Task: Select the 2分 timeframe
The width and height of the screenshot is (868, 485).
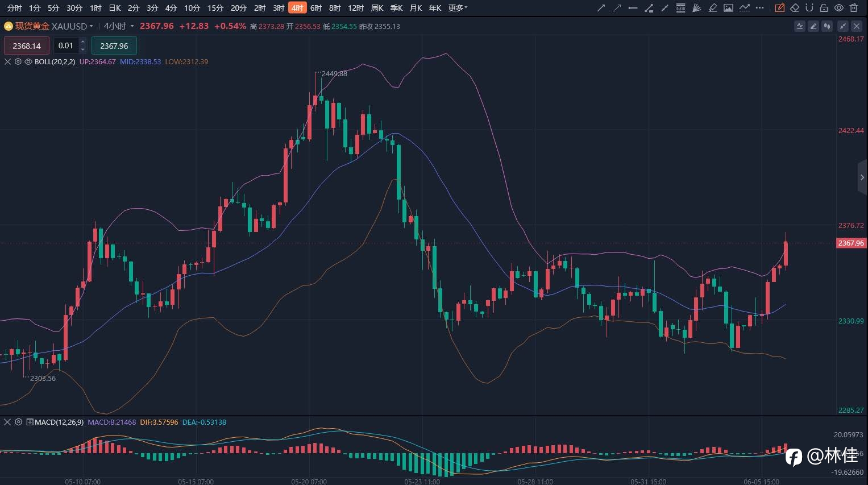Action: [134, 8]
